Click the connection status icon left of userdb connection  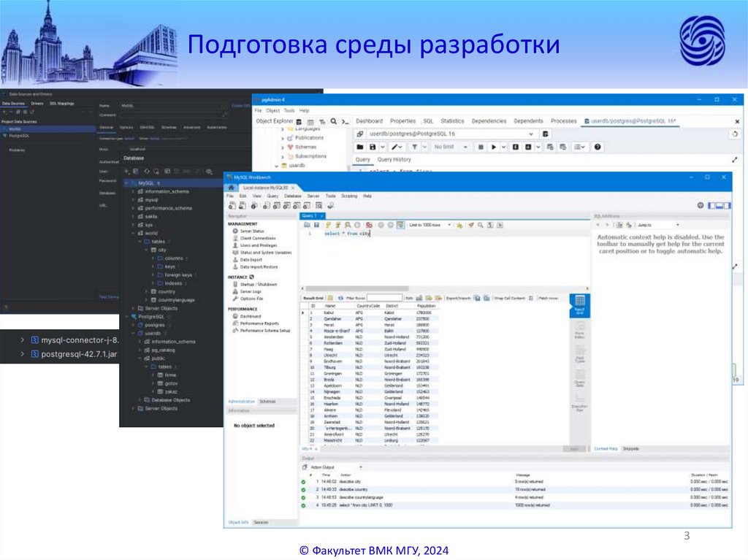pyautogui.click(x=360, y=134)
